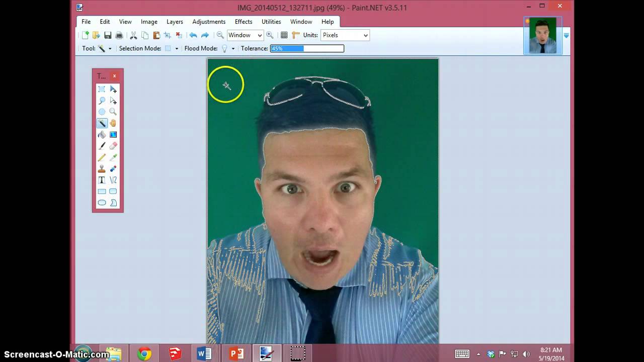Expand image list arrow beside thumbnail

[567, 35]
